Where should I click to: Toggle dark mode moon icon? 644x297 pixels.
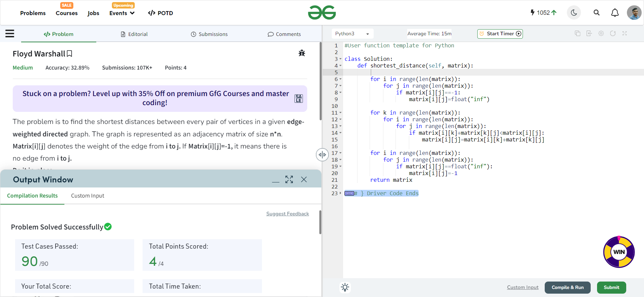574,13
